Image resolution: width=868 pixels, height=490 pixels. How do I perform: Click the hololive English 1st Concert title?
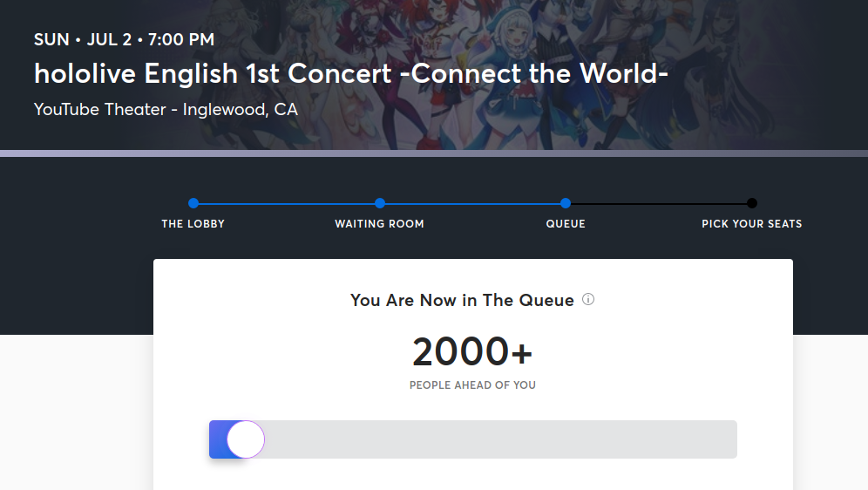pyautogui.click(x=351, y=74)
